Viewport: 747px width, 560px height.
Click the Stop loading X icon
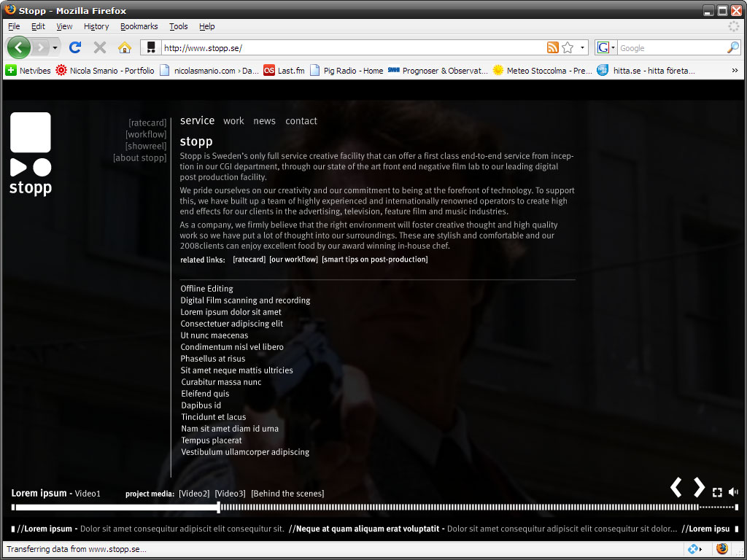coord(99,47)
